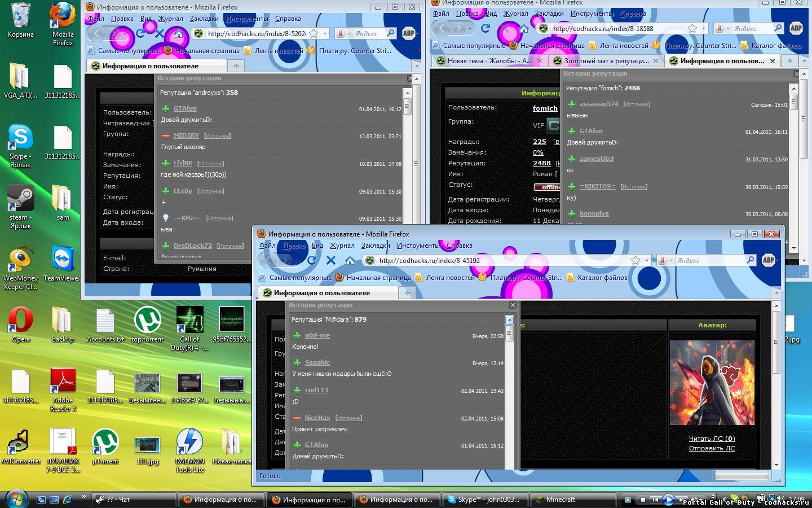
Task: Open the top.torrent file icon
Action: tap(147, 324)
